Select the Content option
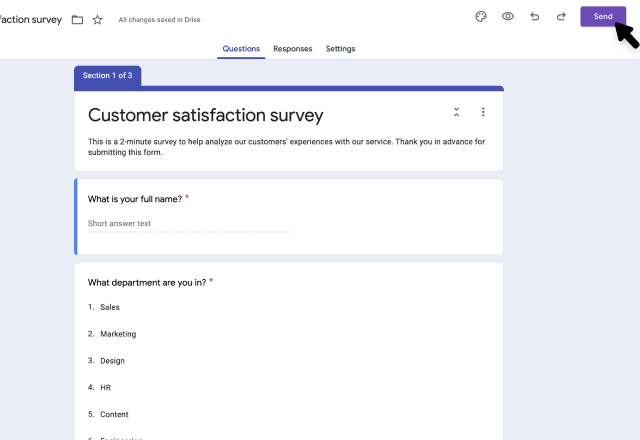 (x=114, y=414)
